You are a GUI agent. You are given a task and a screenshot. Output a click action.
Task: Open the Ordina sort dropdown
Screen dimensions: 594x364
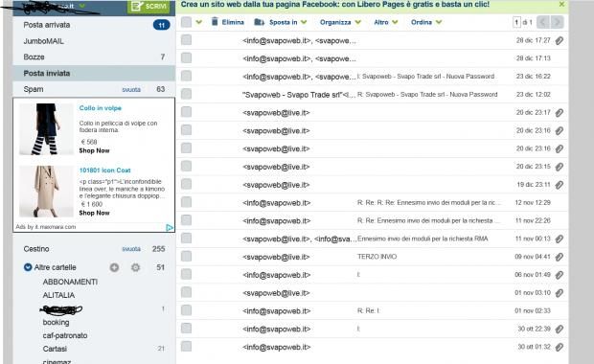coord(426,22)
